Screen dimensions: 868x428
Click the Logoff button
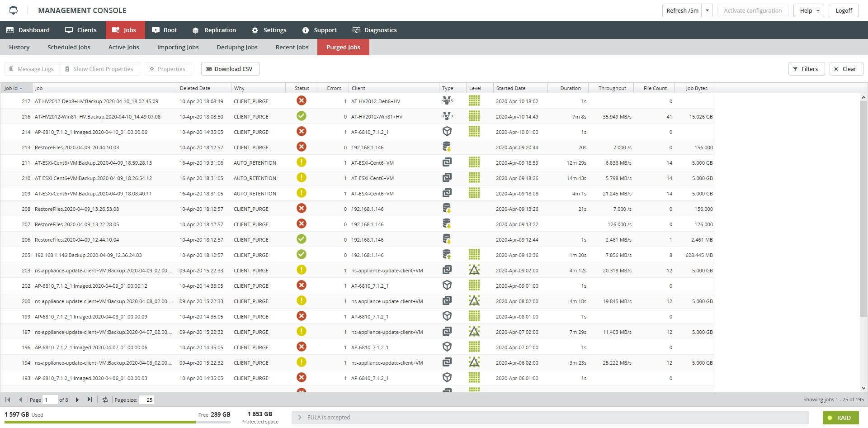coord(844,10)
